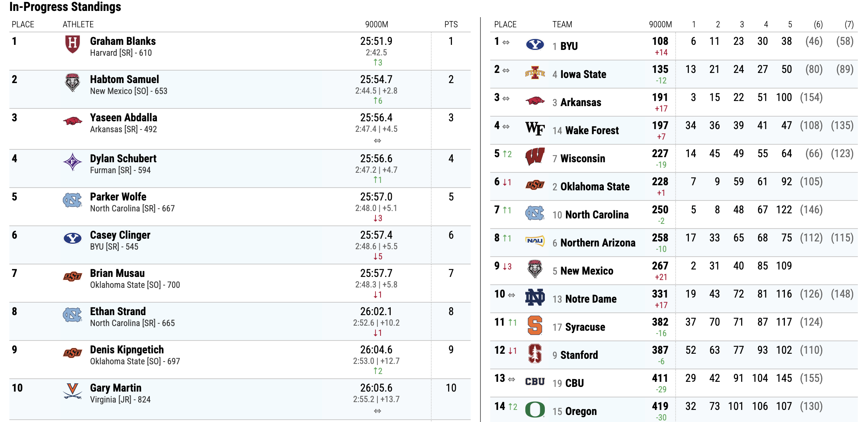
Task: Open Graham Blanks athlete name link
Action: coord(123,41)
